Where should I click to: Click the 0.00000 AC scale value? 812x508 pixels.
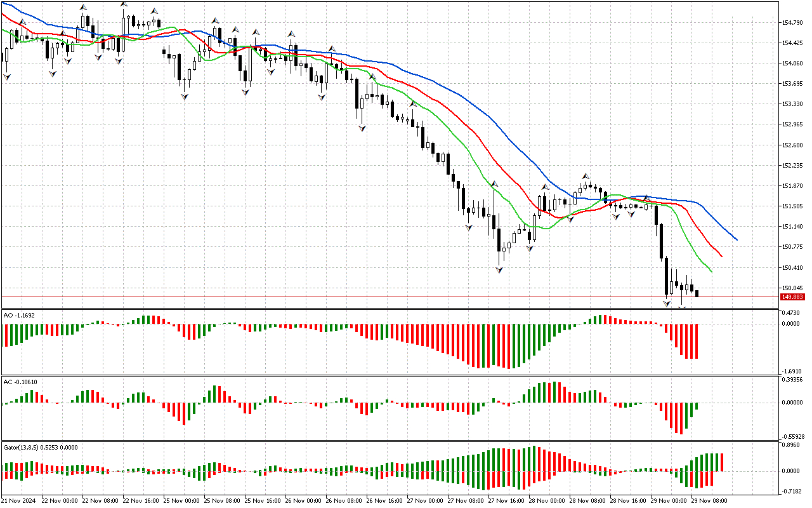(x=793, y=403)
